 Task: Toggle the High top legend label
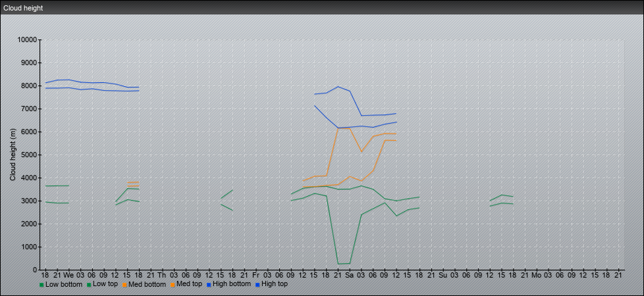pos(275,284)
